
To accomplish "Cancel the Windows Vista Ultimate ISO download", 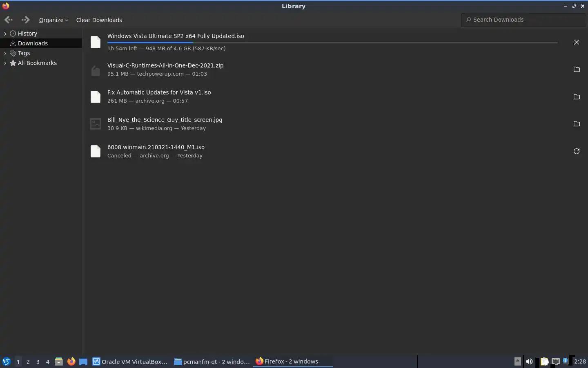I will (576, 42).
